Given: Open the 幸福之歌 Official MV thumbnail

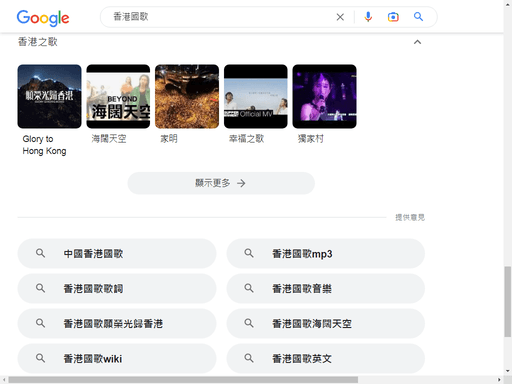Looking at the screenshot, I should coord(256,96).
